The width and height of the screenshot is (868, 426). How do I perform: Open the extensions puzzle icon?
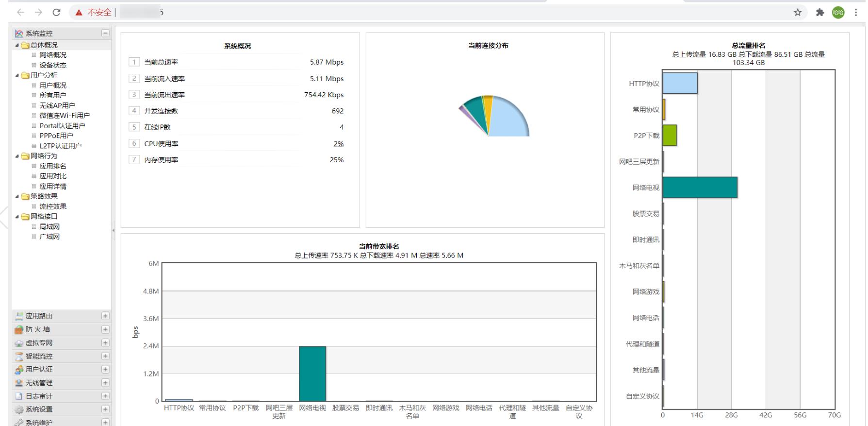click(820, 13)
